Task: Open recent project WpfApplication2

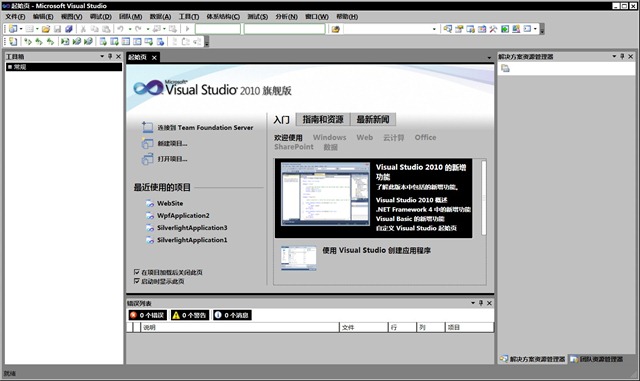Action: (183, 215)
